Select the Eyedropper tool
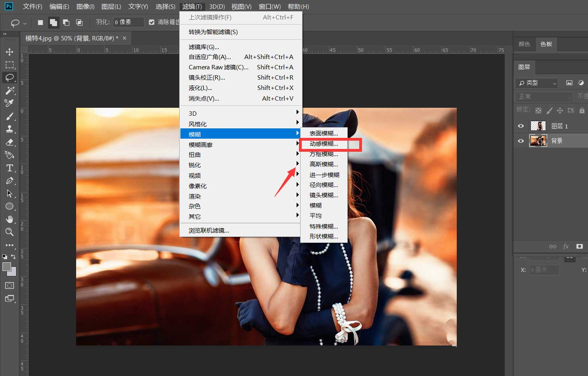 pos(10,103)
